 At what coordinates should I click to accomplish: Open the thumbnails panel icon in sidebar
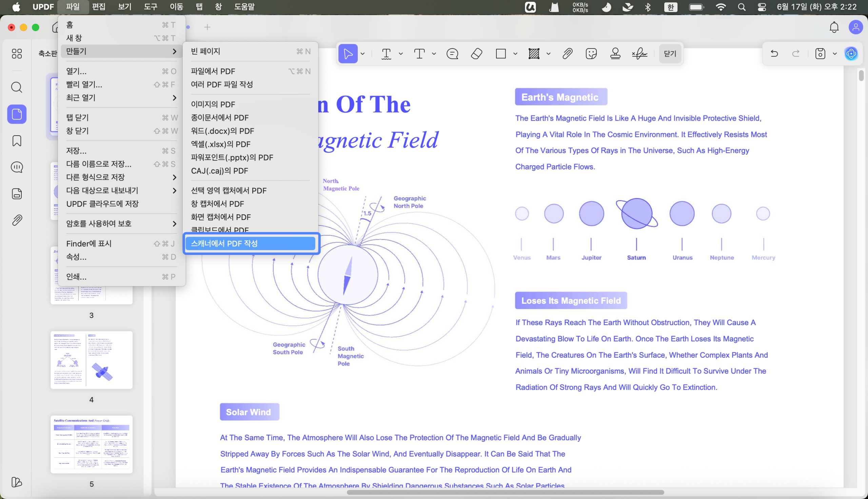point(17,114)
